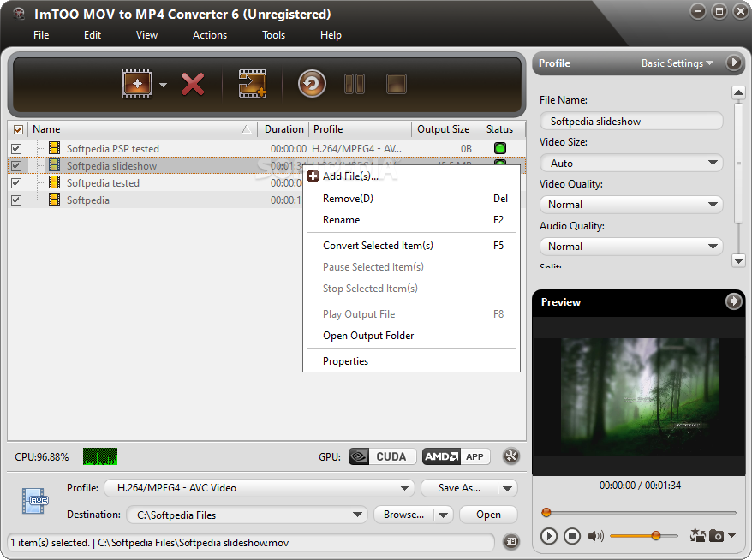
Task: Open the Edit menu
Action: pos(93,35)
